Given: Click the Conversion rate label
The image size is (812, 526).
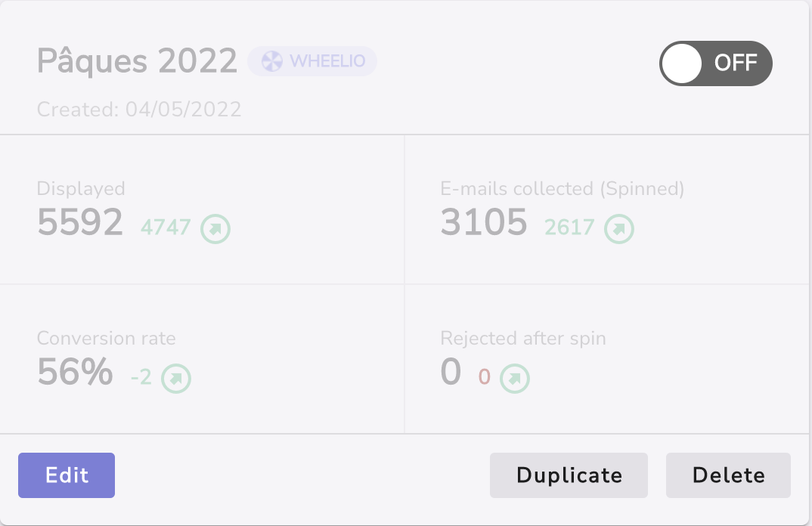Looking at the screenshot, I should click(x=106, y=339).
